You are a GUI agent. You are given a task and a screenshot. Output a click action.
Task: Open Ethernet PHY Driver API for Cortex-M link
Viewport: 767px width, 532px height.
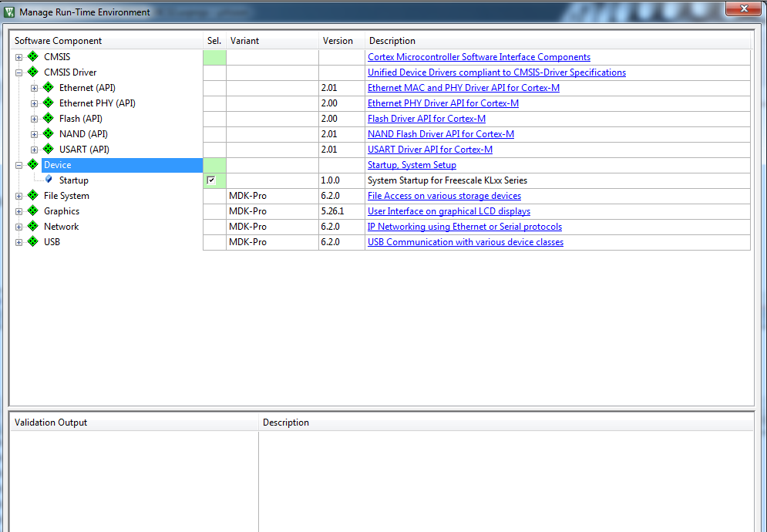pyautogui.click(x=443, y=103)
